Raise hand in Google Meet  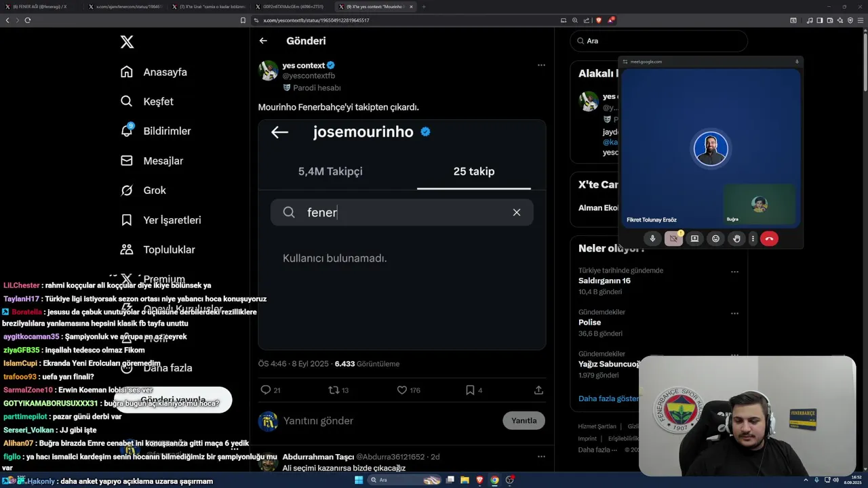(x=736, y=239)
